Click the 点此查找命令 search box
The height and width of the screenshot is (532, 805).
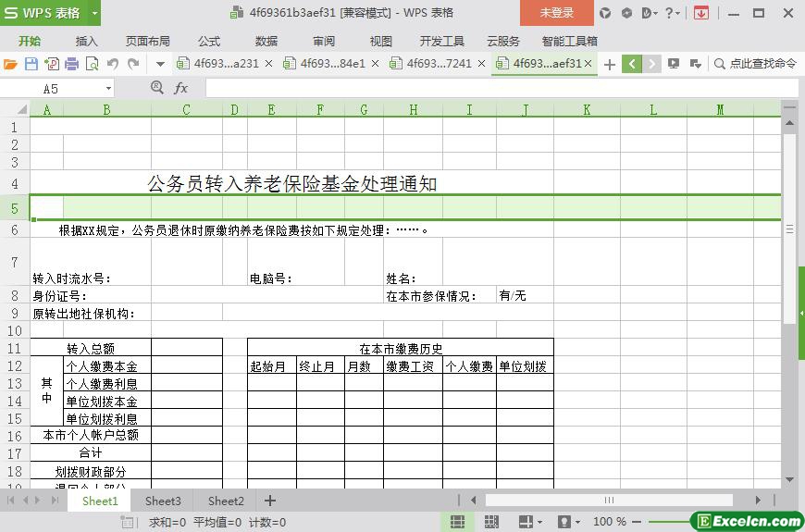pyautogui.click(x=756, y=64)
